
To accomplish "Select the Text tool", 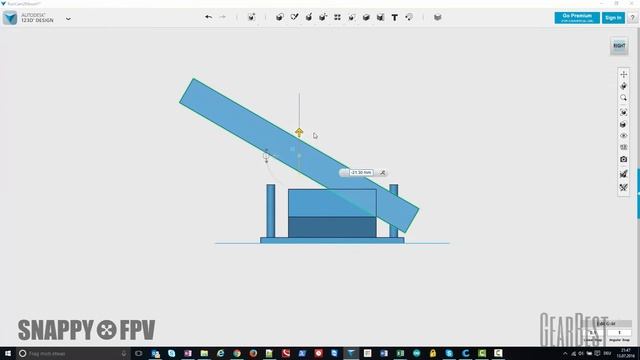I will [x=395, y=17].
